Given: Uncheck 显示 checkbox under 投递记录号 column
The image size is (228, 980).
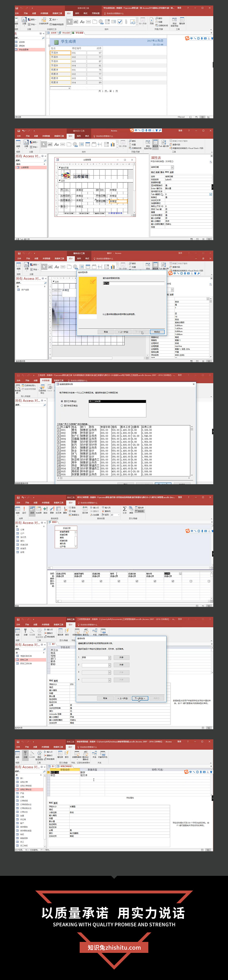Looking at the screenshot, I should 65,581.
